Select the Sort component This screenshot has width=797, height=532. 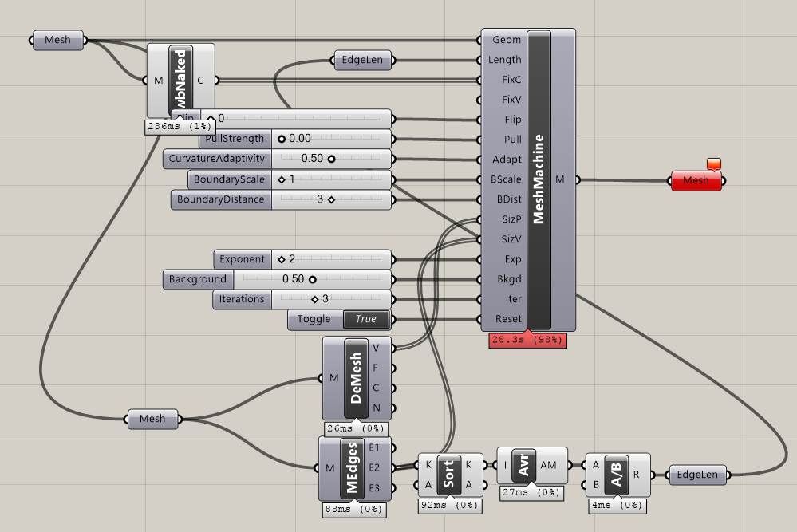click(449, 475)
